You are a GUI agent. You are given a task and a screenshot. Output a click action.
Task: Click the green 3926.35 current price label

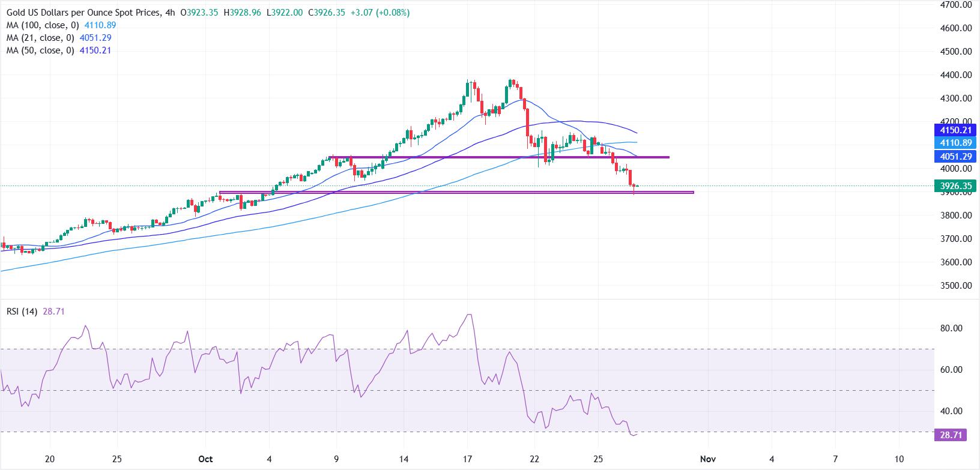[x=955, y=187]
